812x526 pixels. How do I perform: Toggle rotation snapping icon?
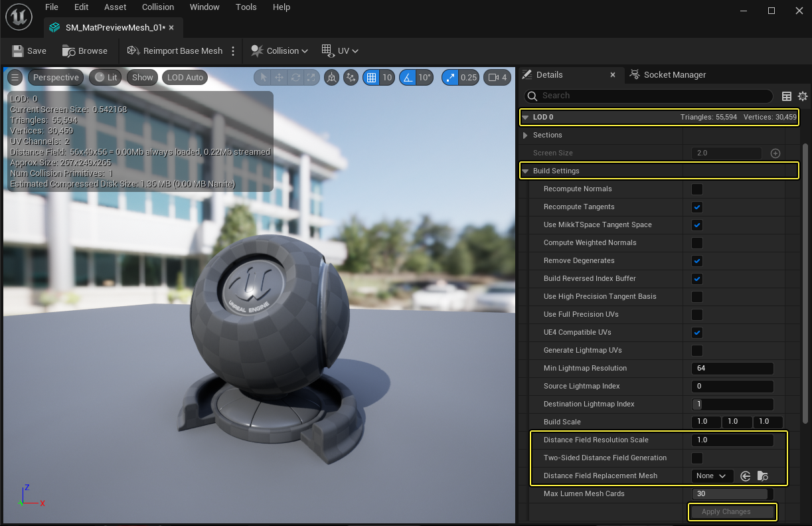coord(408,78)
